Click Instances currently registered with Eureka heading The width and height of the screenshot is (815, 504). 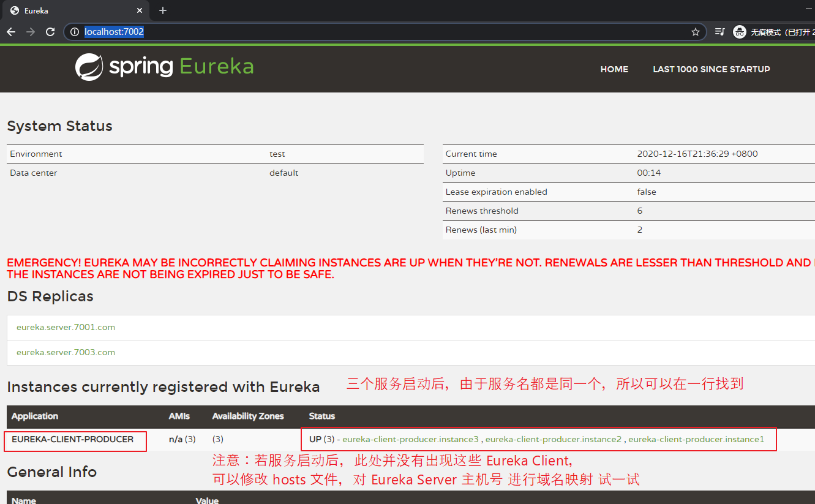[163, 387]
